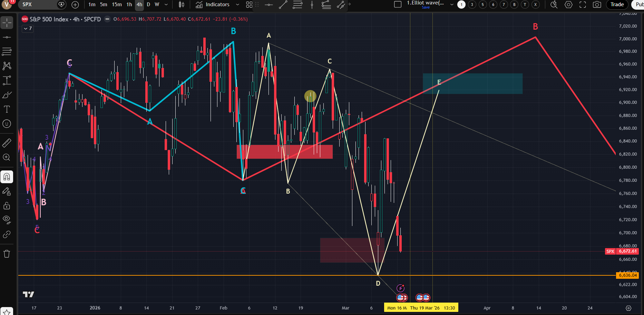
Task: Click the orange 6,636.04 price label
Action: 627,275
